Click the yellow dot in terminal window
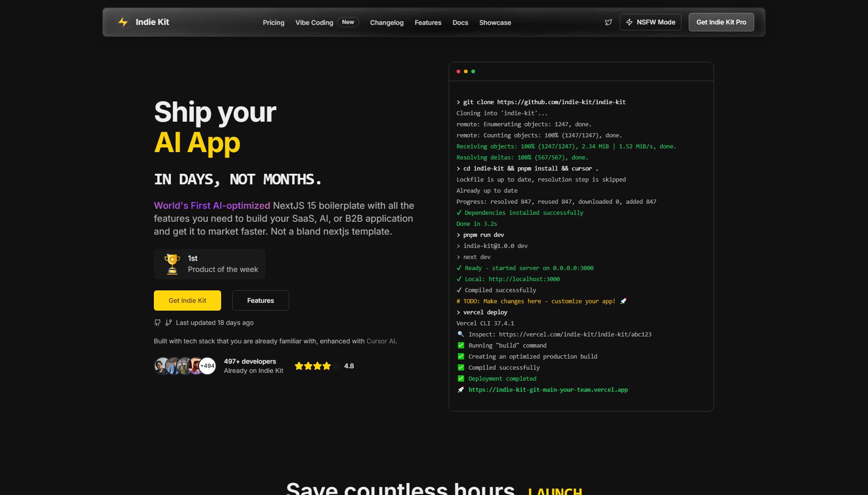Viewport: 868px width, 495px height. click(466, 71)
